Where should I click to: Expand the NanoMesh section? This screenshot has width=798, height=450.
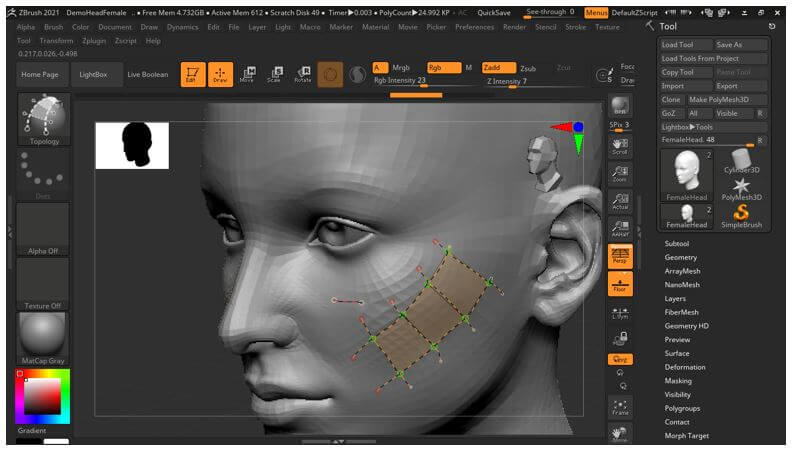[x=682, y=285]
